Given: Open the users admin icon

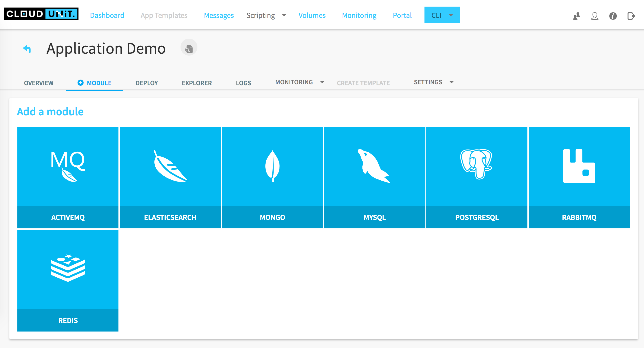Looking at the screenshot, I should (x=577, y=16).
